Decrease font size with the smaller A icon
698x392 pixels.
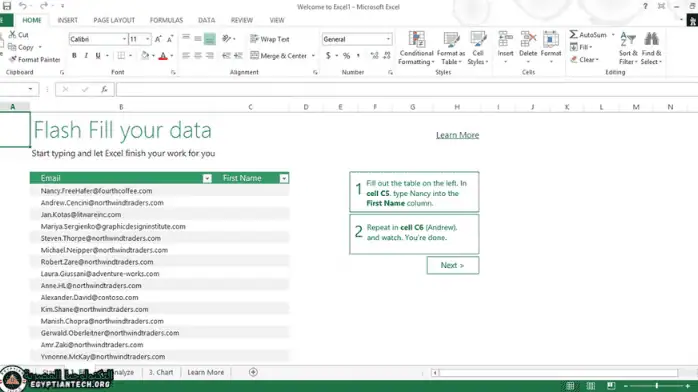tap(170, 39)
